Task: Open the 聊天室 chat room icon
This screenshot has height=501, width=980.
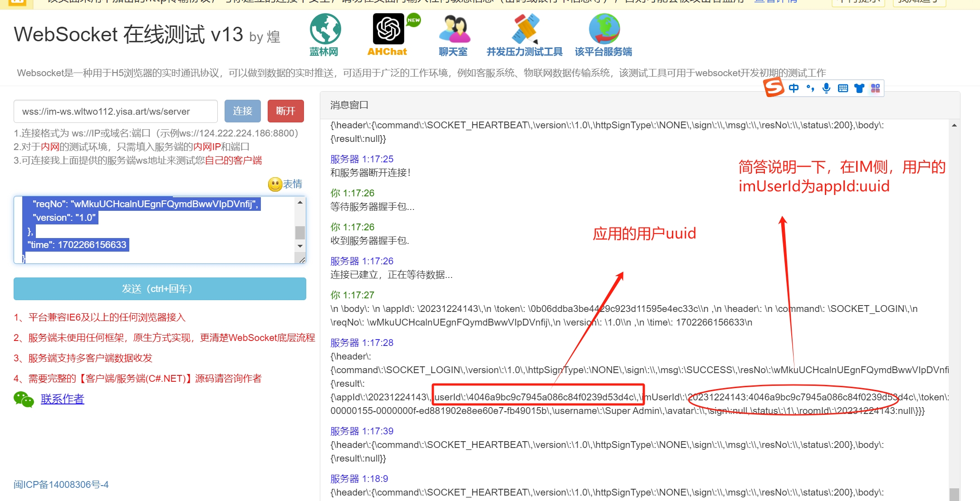Action: (455, 29)
